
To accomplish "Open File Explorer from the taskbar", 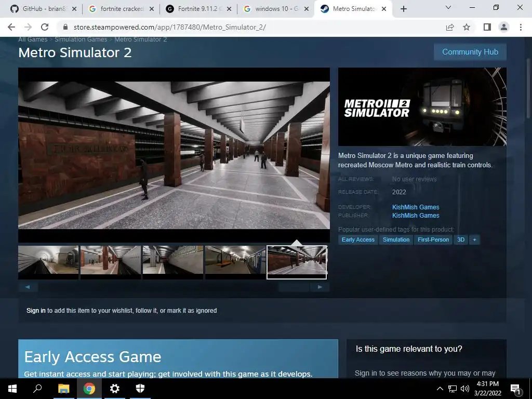I will click(63, 389).
